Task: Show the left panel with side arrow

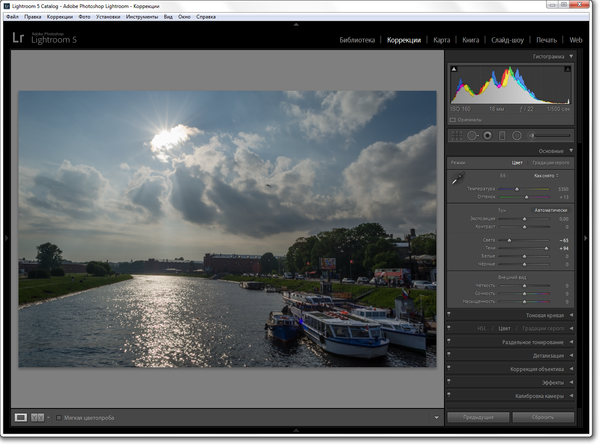Action: click(7, 238)
